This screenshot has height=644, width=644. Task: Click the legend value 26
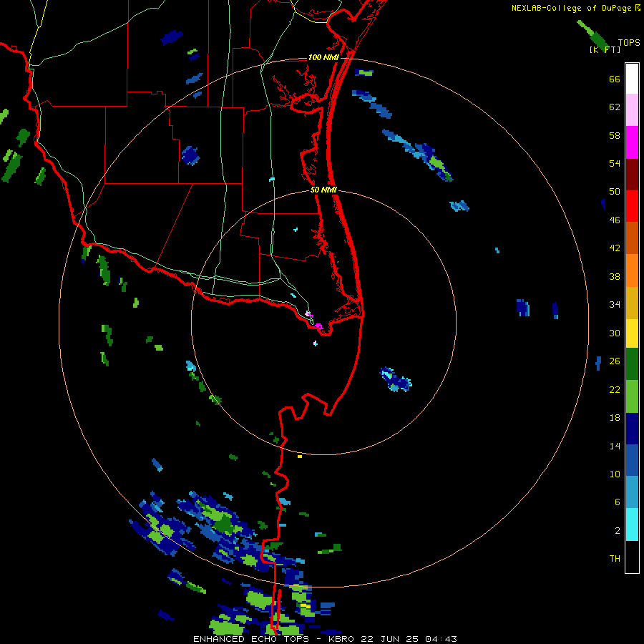pyautogui.click(x=615, y=361)
